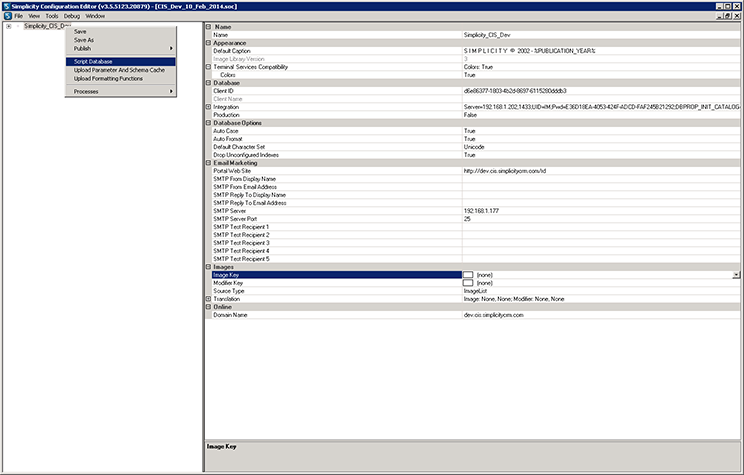Select the Colors sub-property row
The width and height of the screenshot is (744, 475).
pos(476,75)
